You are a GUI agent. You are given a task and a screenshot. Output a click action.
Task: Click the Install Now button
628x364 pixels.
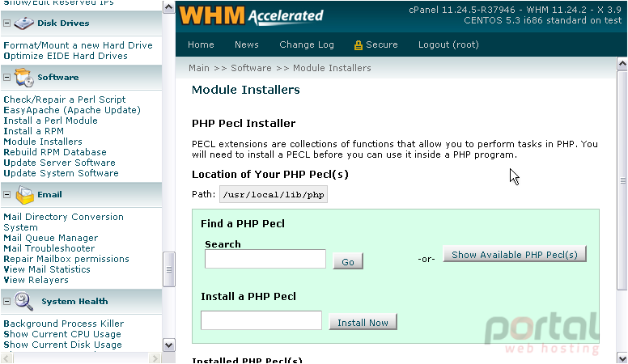(x=363, y=323)
